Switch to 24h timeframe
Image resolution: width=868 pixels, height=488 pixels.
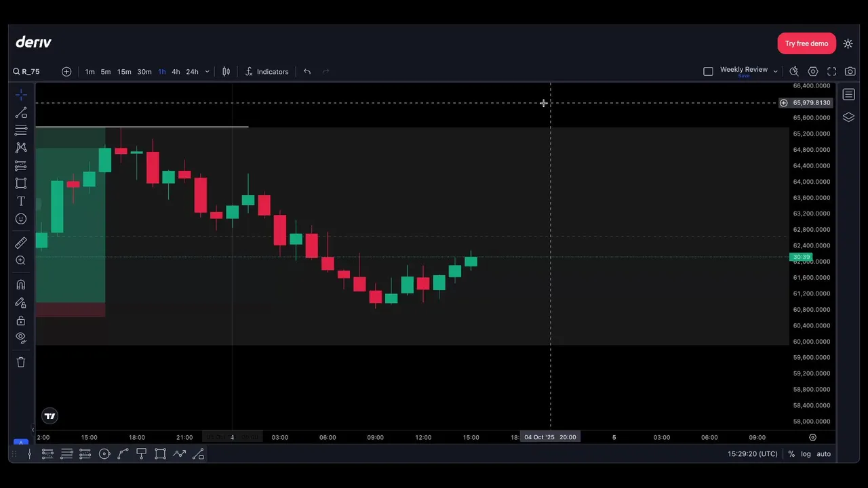[x=193, y=72]
